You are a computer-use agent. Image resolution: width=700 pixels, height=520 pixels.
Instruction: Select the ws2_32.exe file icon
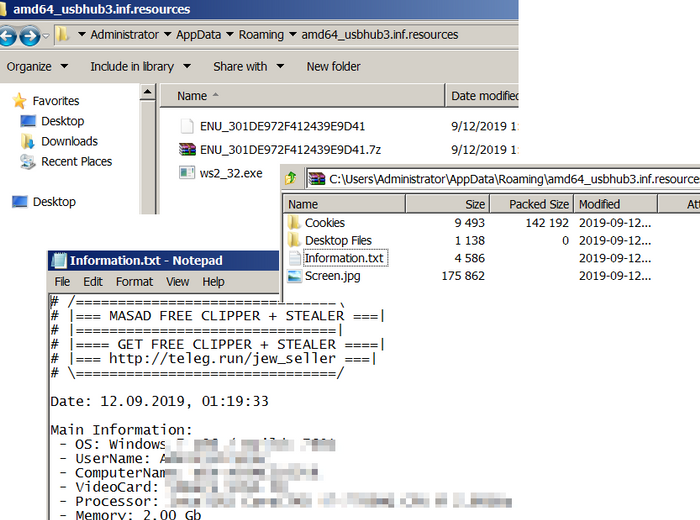click(186, 173)
